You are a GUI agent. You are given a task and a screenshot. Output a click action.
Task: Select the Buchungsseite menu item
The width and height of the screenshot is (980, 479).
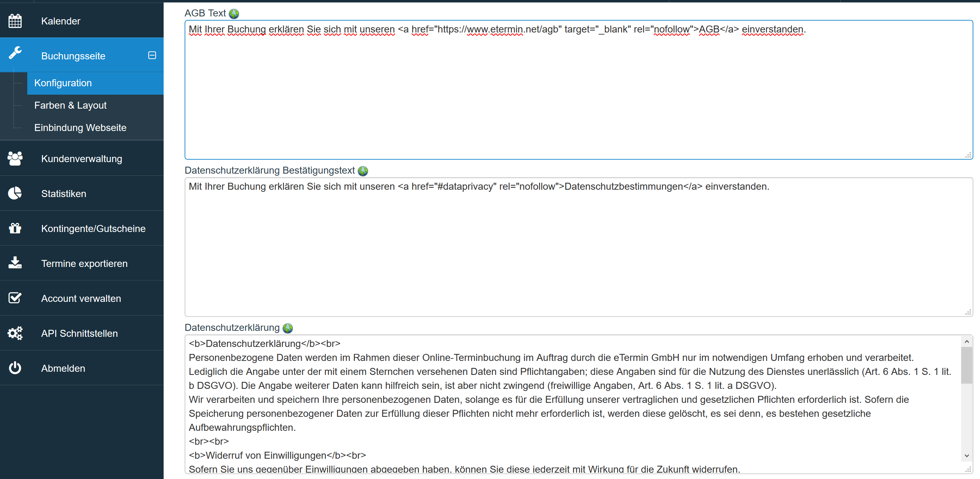82,55
